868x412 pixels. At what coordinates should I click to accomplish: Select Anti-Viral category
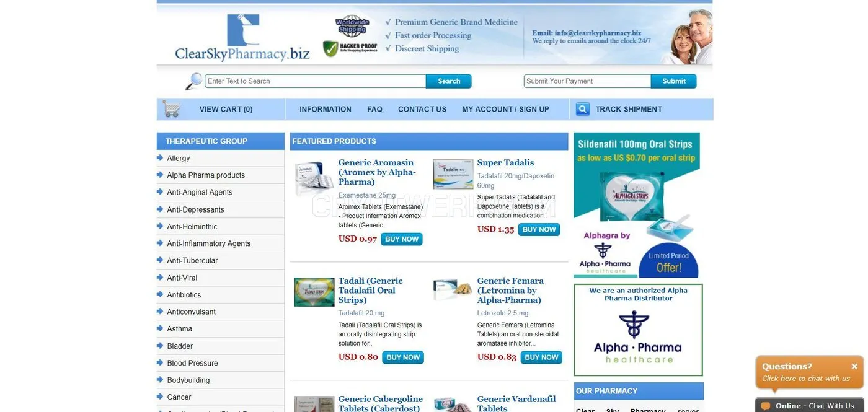182,278
